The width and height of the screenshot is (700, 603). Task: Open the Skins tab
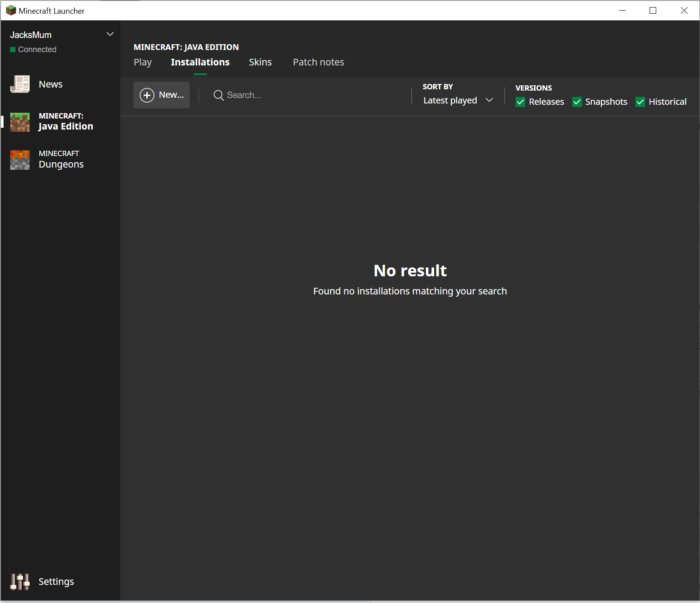(x=260, y=62)
